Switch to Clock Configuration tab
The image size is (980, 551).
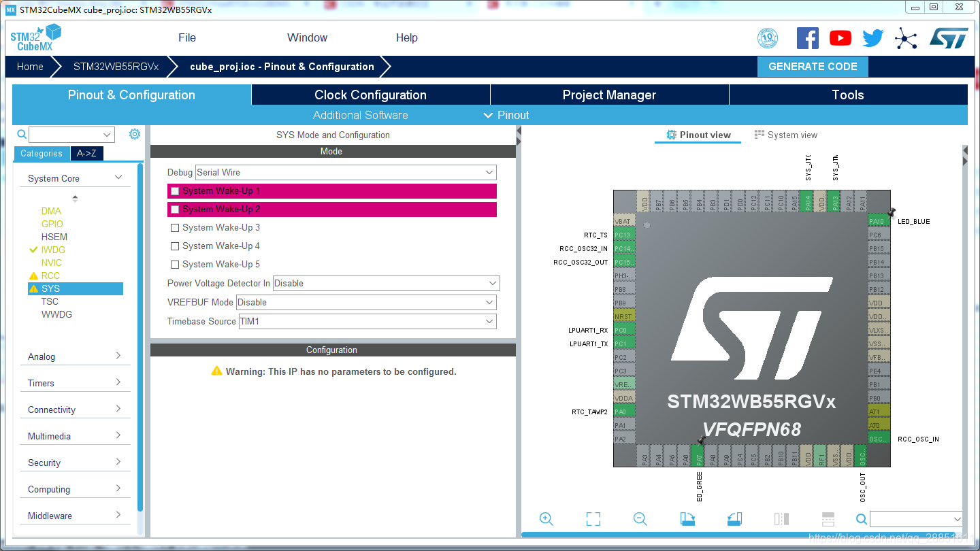(370, 95)
